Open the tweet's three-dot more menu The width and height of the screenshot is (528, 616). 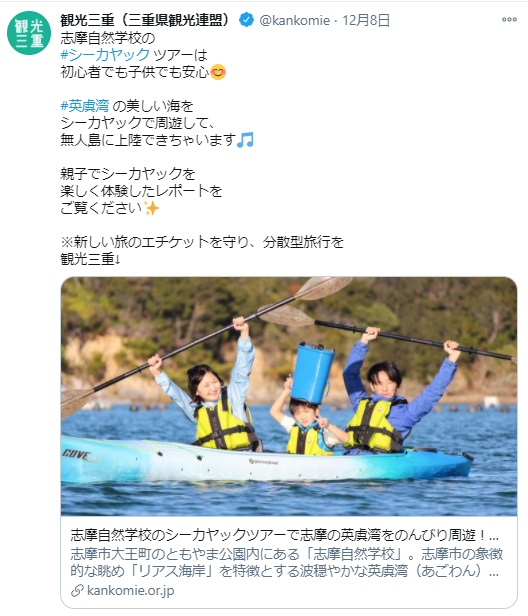point(509,19)
